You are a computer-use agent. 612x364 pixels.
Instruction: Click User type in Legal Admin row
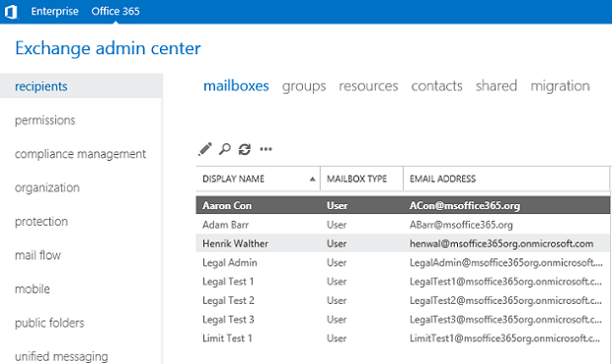pyautogui.click(x=337, y=262)
